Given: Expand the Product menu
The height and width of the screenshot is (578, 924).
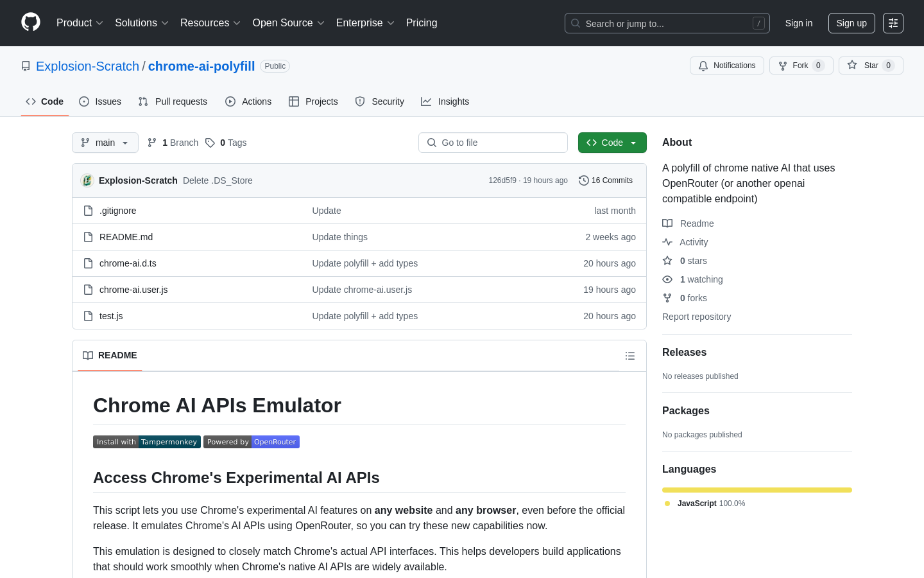Looking at the screenshot, I should pos(80,23).
